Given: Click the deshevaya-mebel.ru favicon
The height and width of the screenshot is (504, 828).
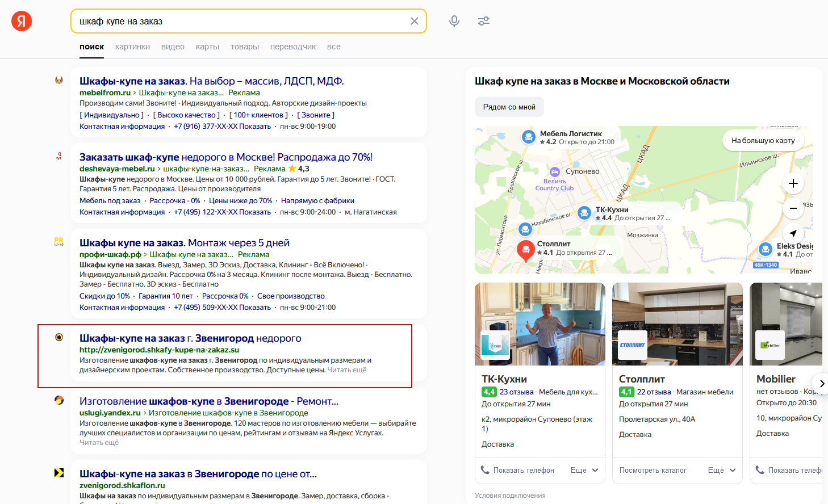Looking at the screenshot, I should (x=59, y=156).
